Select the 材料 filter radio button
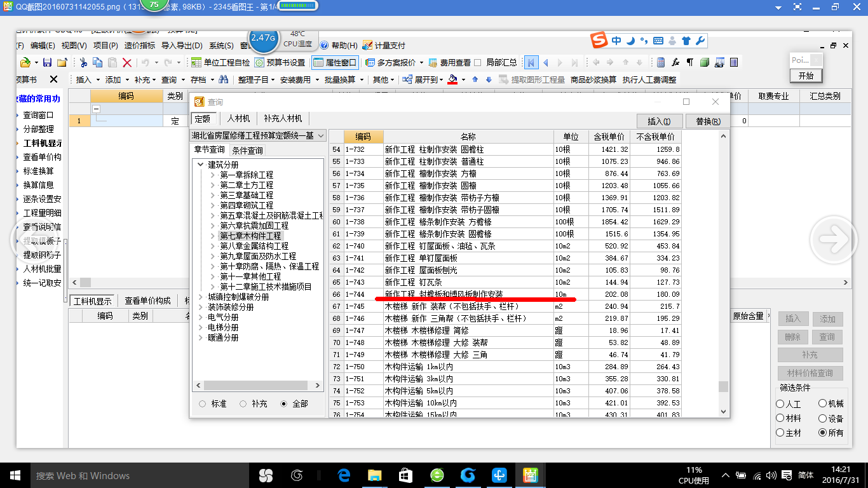This screenshot has height=488, width=868. (x=780, y=419)
